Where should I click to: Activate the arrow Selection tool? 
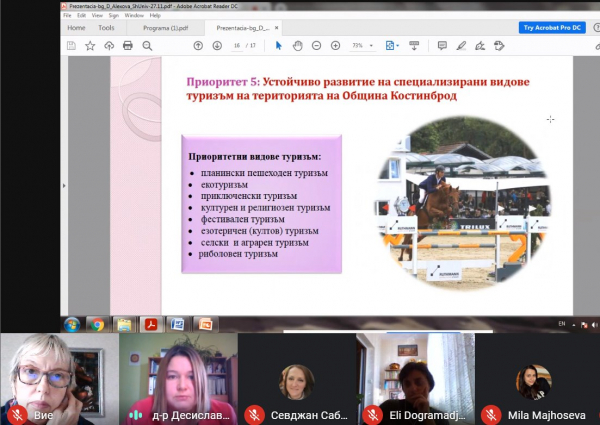click(279, 45)
